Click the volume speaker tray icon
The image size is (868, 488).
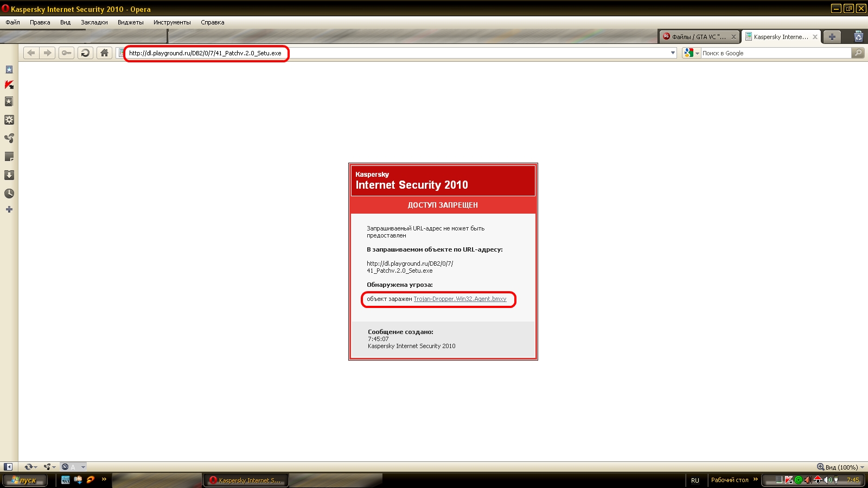(x=827, y=480)
